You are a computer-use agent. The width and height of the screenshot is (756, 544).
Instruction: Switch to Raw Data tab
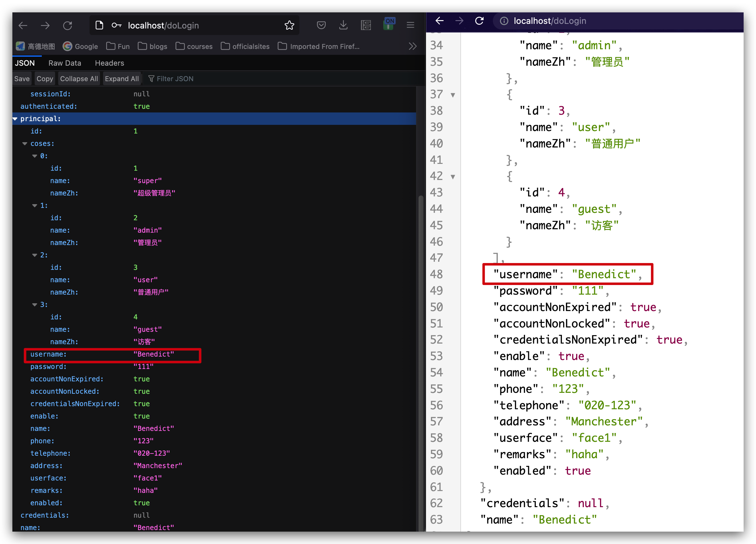pos(65,63)
